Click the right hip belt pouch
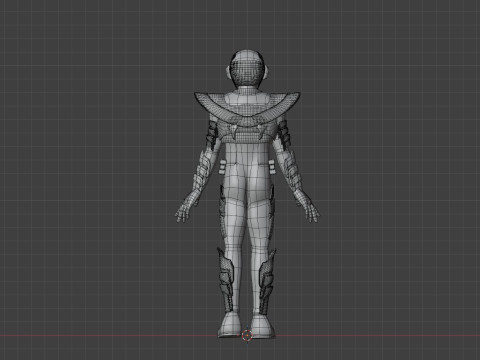The height and width of the screenshot is (360, 480). click(271, 167)
